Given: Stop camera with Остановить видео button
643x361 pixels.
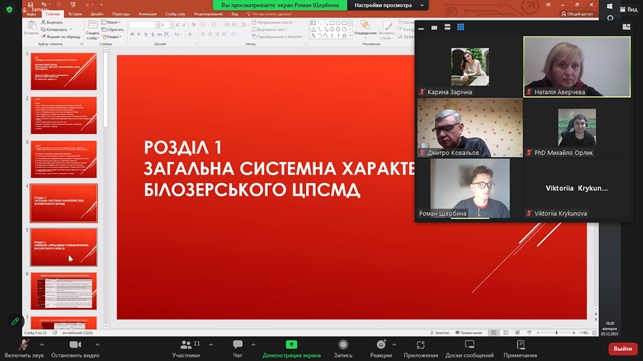Looking at the screenshot, I should pyautogui.click(x=75, y=349).
